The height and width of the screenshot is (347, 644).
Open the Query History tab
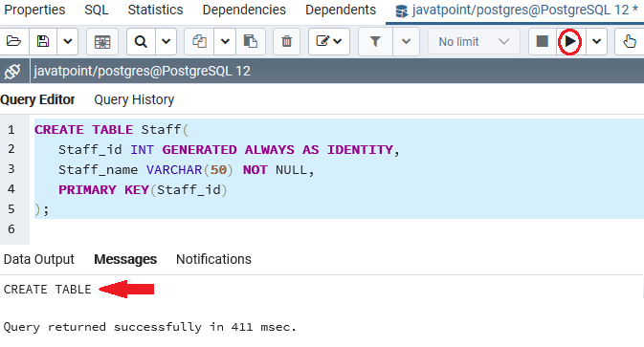point(134,99)
